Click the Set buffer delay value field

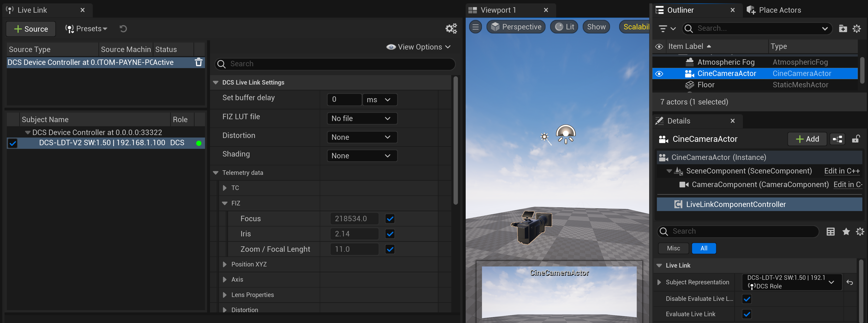coord(344,100)
